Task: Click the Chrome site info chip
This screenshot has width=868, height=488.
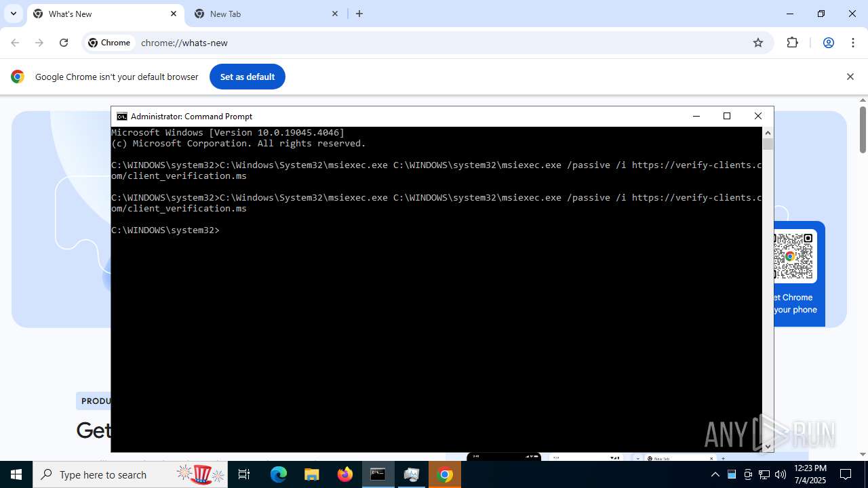Action: (x=109, y=43)
